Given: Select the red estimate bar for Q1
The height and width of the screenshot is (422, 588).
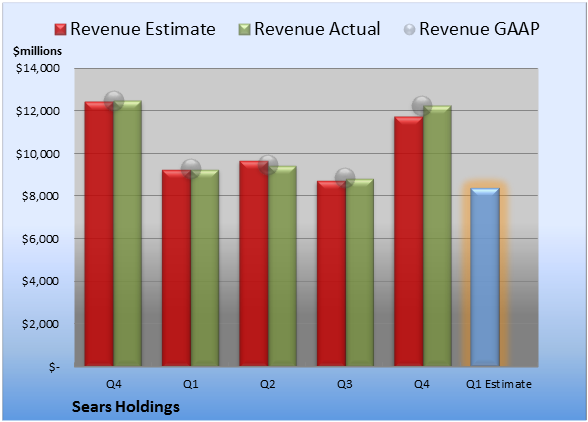Looking at the screenshot, I should click(x=177, y=268).
